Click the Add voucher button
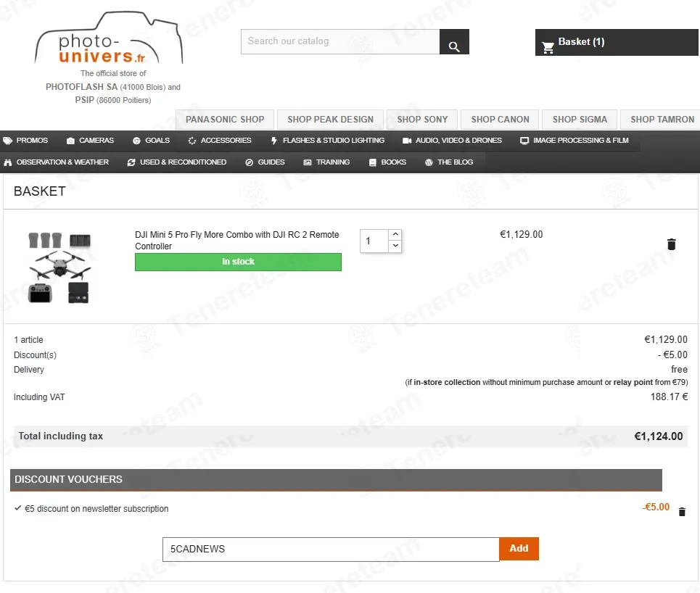This screenshot has height=593, width=700. [x=519, y=549]
